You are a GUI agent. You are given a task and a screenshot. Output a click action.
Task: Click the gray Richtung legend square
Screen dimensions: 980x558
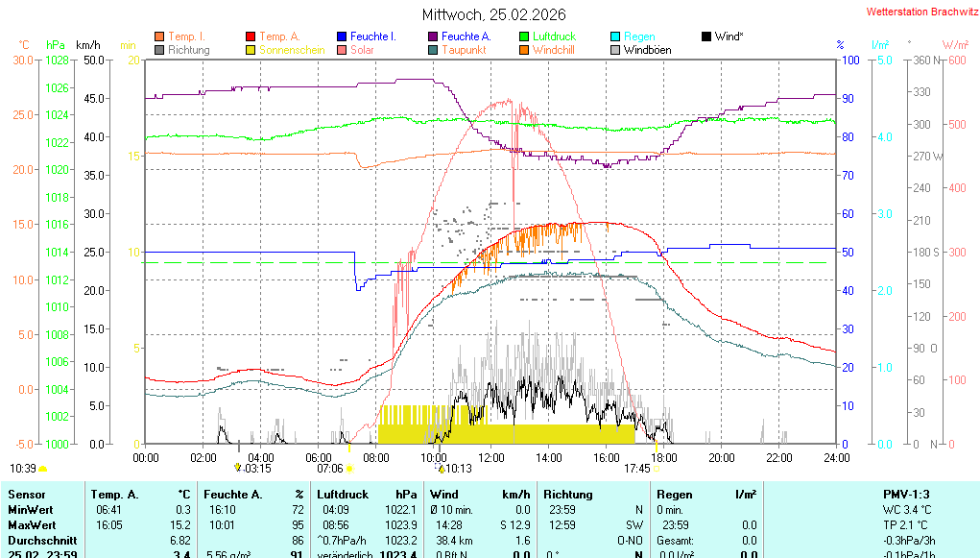pyautogui.click(x=159, y=50)
